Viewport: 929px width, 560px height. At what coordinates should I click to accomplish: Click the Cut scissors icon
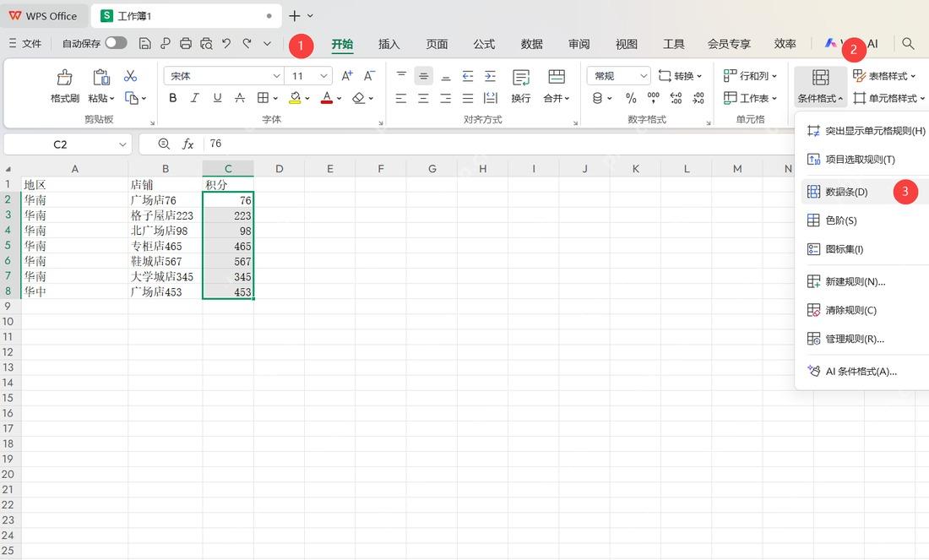click(x=130, y=76)
